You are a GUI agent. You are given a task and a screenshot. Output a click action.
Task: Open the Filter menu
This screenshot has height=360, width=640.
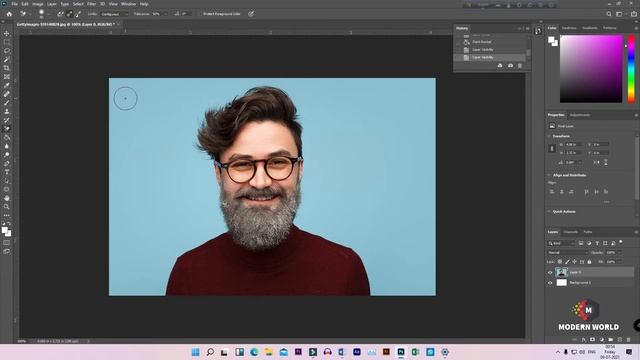pos(91,4)
